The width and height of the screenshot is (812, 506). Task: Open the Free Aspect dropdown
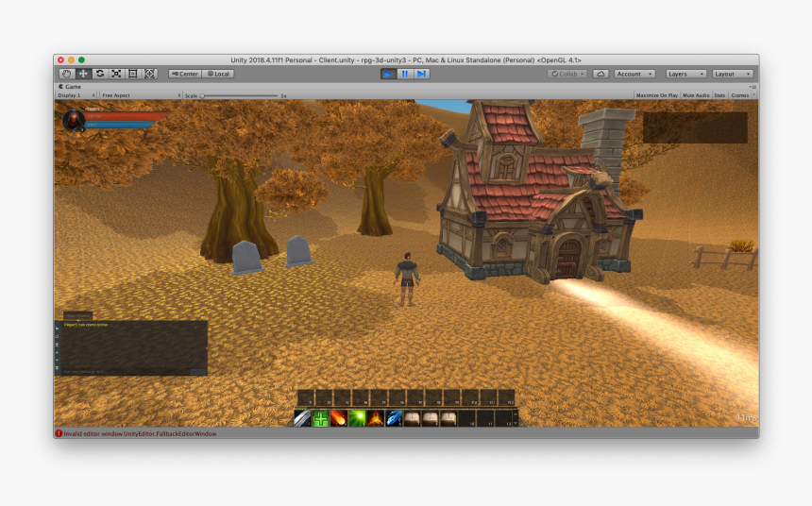[141, 95]
